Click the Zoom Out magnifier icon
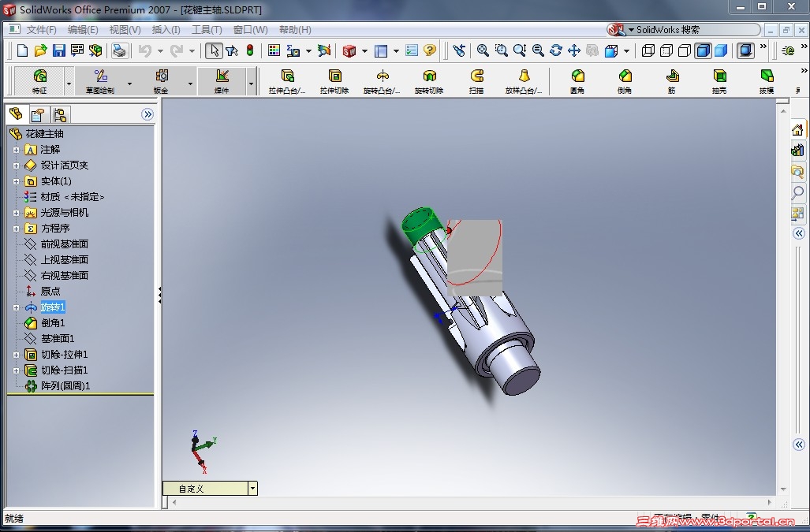This screenshot has width=810, height=532. (538, 50)
